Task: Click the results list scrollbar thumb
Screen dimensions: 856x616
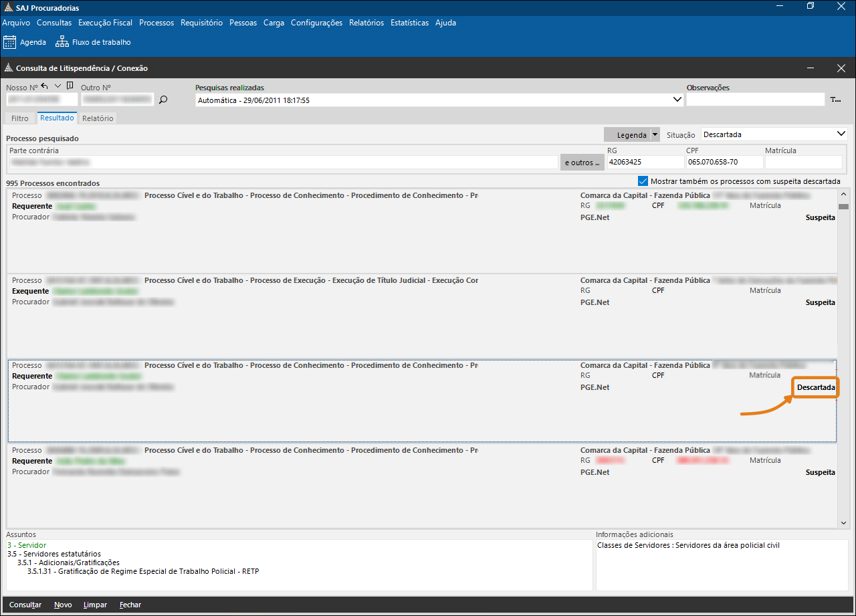Action: (x=843, y=207)
